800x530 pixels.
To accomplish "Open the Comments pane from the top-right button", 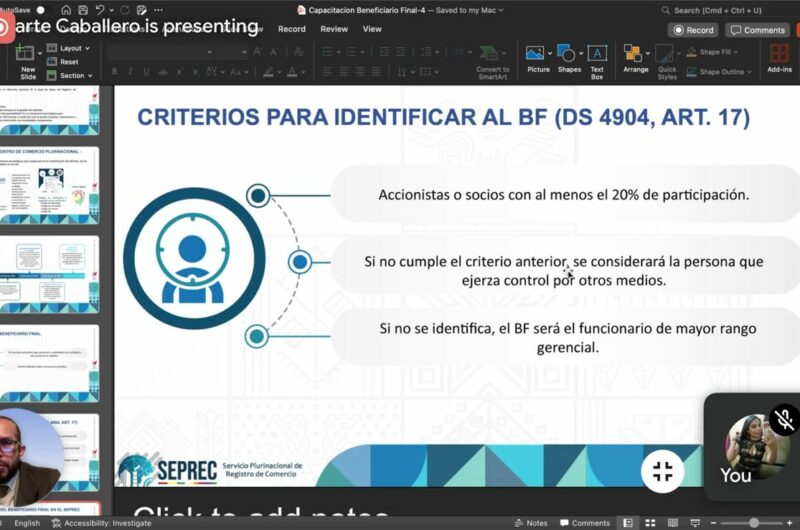I will [x=758, y=30].
